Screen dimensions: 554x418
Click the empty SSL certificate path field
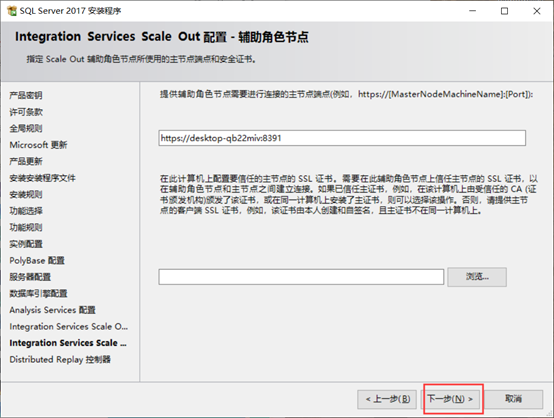[x=301, y=277]
